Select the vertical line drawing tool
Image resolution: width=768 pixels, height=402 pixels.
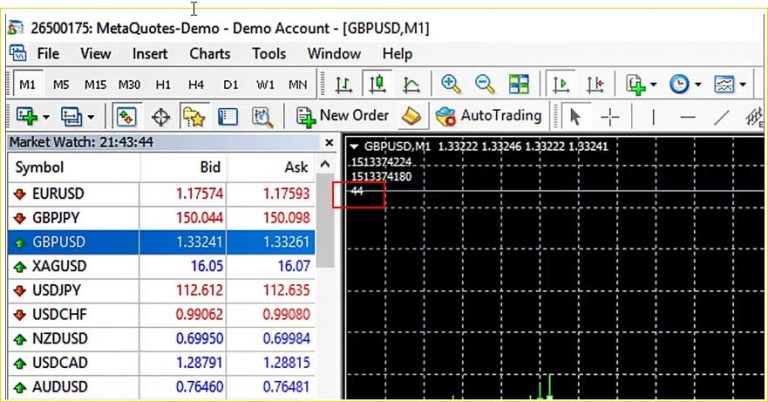pos(653,117)
